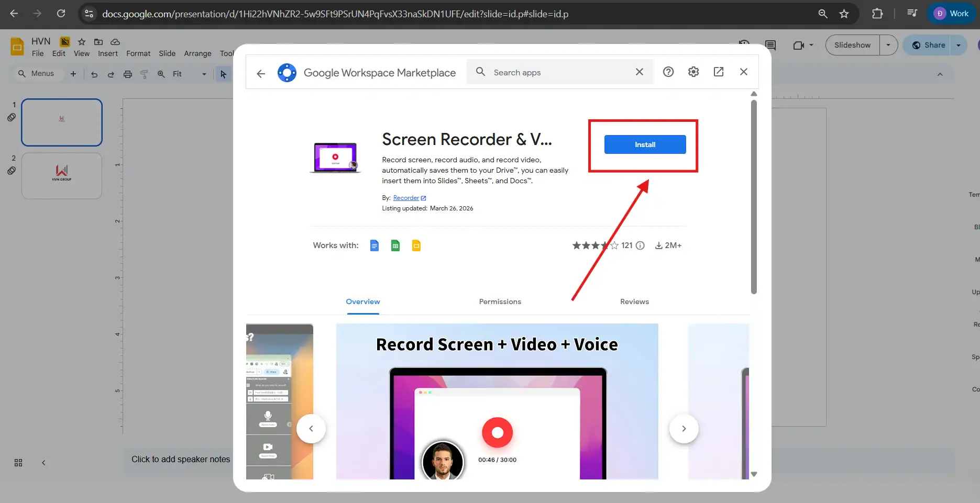Click the cloud document status icon
The height and width of the screenshot is (503, 980).
115,42
